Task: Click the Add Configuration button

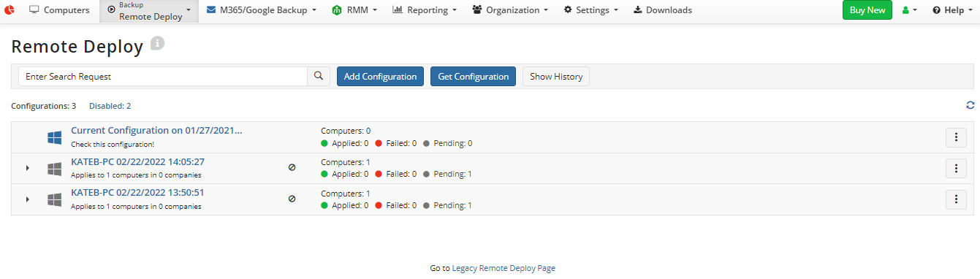Action: 380,76
